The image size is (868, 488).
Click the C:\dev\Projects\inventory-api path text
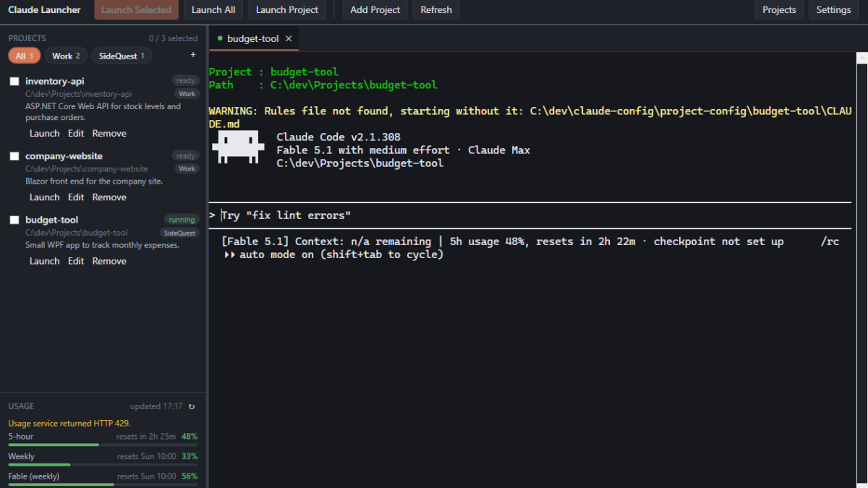tap(79, 94)
